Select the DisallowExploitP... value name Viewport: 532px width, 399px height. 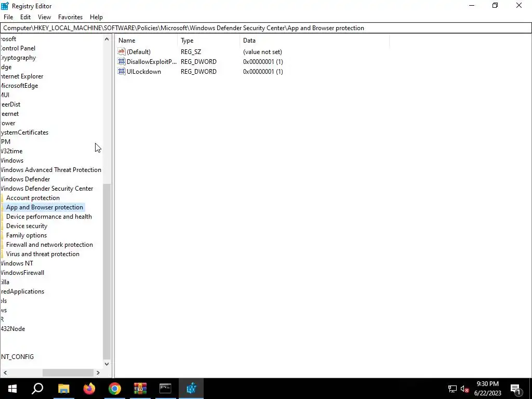coord(152,62)
